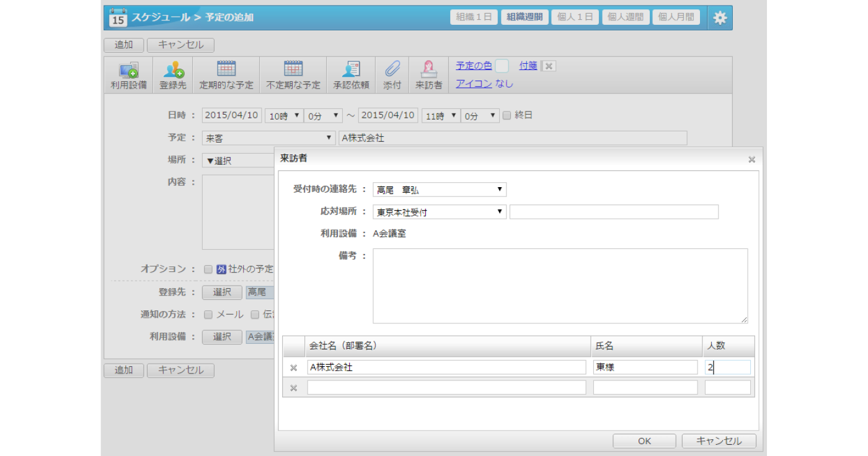Delete the empty second visitor row

(294, 388)
